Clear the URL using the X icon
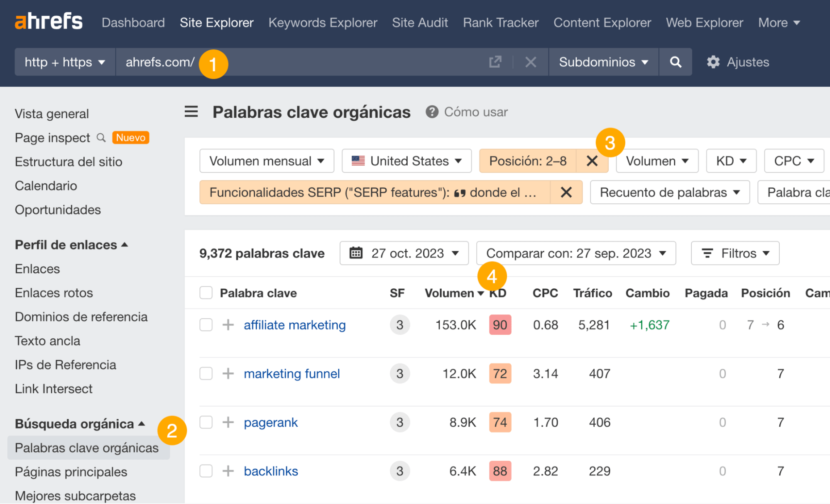 pos(531,62)
